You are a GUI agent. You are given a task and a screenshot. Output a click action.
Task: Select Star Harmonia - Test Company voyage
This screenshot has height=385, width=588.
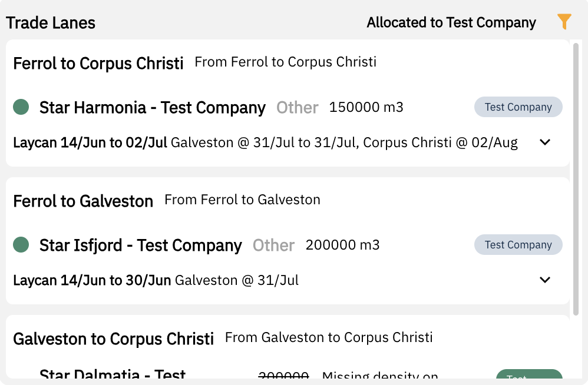(152, 108)
